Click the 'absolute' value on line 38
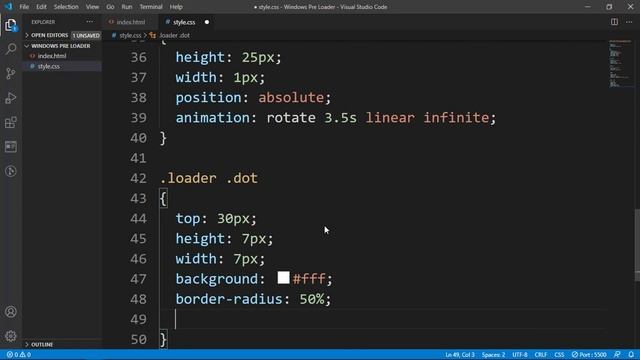The width and height of the screenshot is (640, 360). point(291,98)
